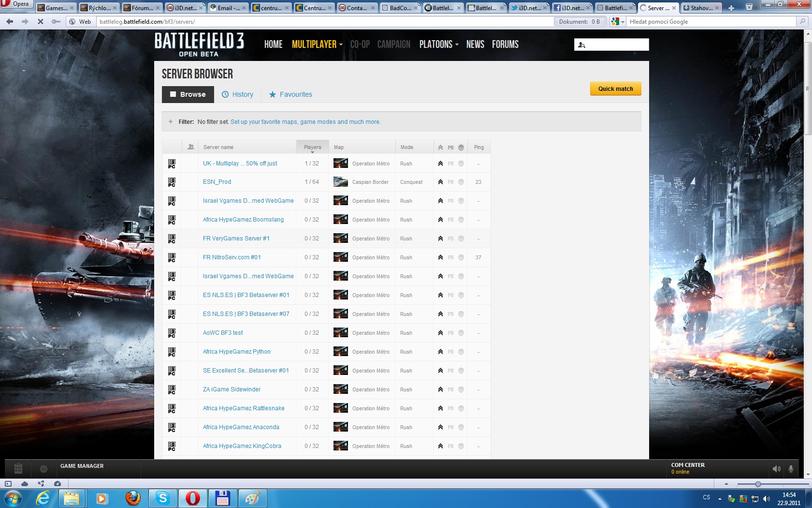Screen dimensions: 812x508
Task: Mute sound via Com Center speaker icon
Action: pos(776,469)
